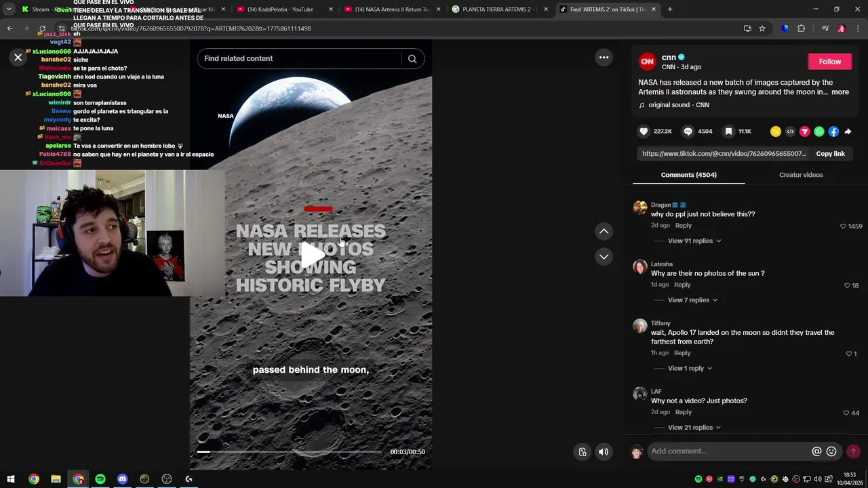Reply to LAF's comment
The height and width of the screenshot is (488, 868).
pyautogui.click(x=683, y=412)
